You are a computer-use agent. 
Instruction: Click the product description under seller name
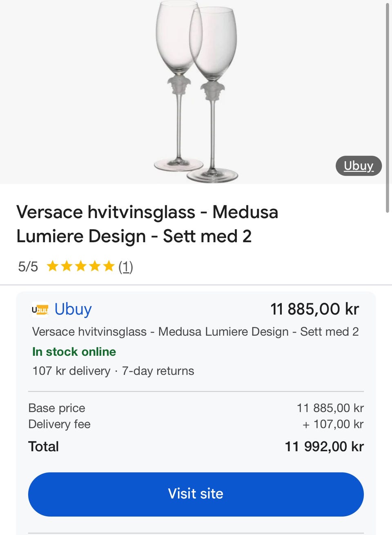pyautogui.click(x=195, y=332)
